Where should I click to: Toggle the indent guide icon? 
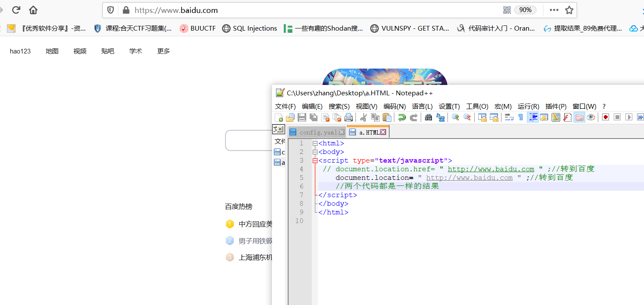pyautogui.click(x=533, y=117)
